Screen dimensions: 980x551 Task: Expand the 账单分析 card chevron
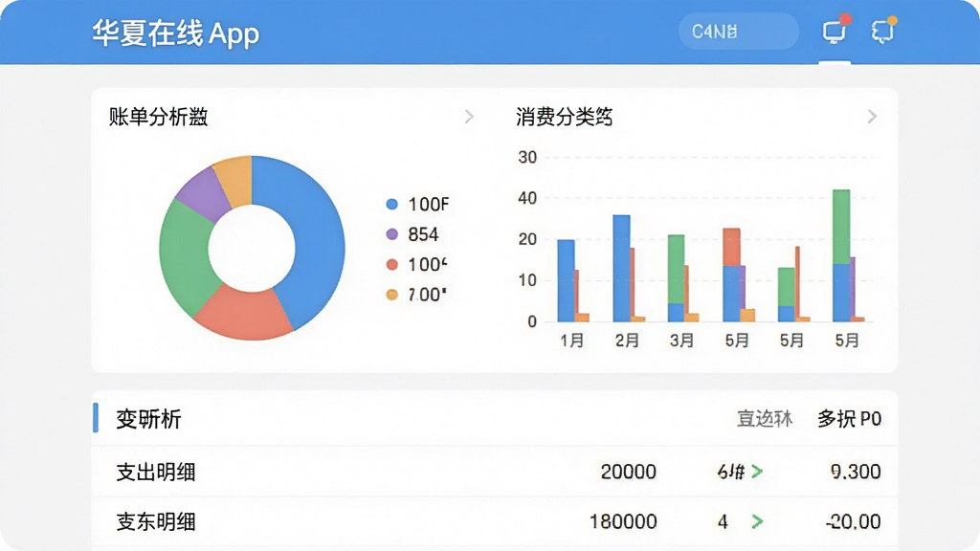[x=469, y=117]
